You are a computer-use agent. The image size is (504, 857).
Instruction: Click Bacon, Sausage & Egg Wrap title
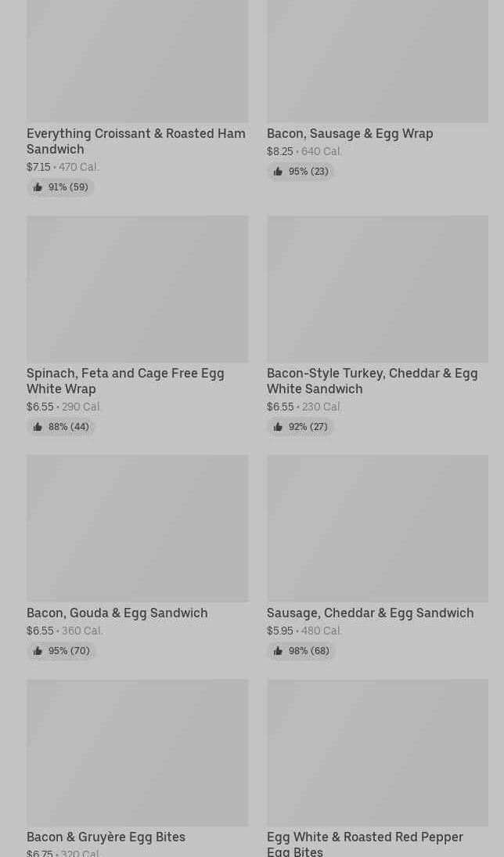[350, 134]
